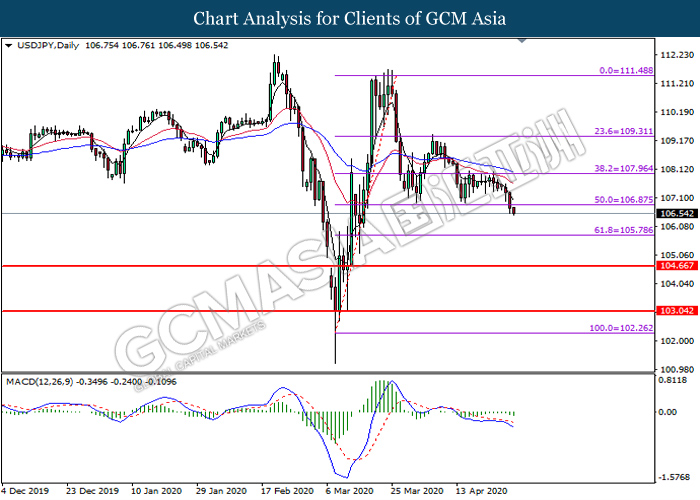This screenshot has width=700, height=500.
Task: Click the 108.120 price axis value
Action: pos(677,169)
